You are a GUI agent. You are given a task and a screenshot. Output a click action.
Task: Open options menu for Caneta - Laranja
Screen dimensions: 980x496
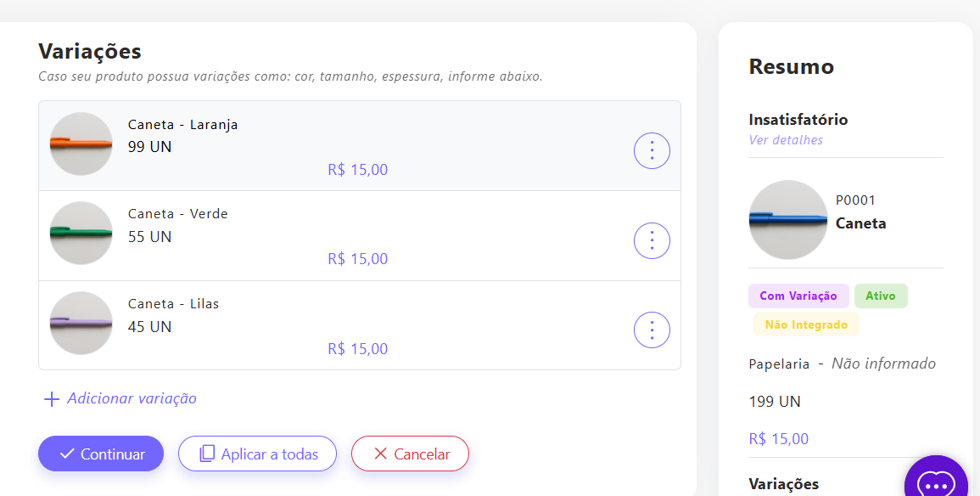pyautogui.click(x=652, y=151)
